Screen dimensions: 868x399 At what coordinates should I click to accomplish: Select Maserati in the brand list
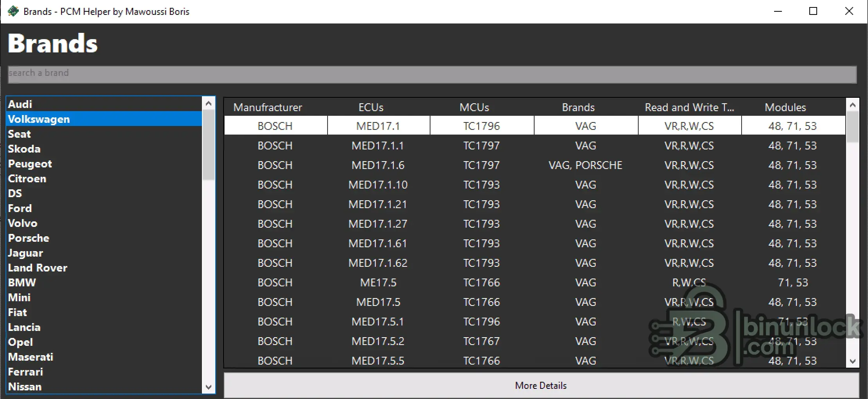tap(104, 357)
